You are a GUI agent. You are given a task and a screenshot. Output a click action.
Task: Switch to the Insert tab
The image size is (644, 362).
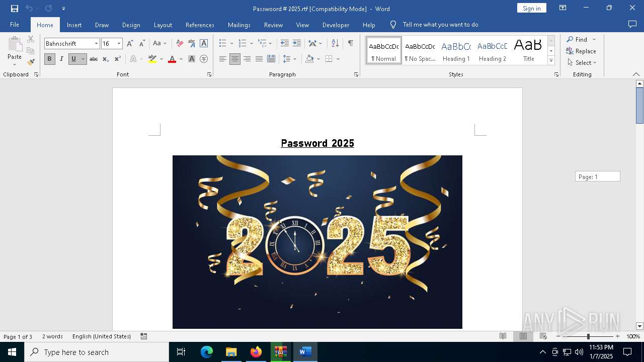point(74,25)
